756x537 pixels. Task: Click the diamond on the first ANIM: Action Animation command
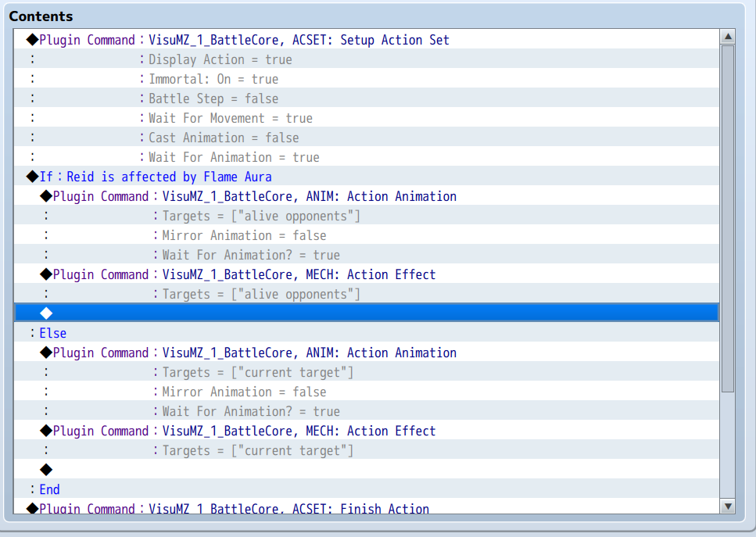point(45,195)
